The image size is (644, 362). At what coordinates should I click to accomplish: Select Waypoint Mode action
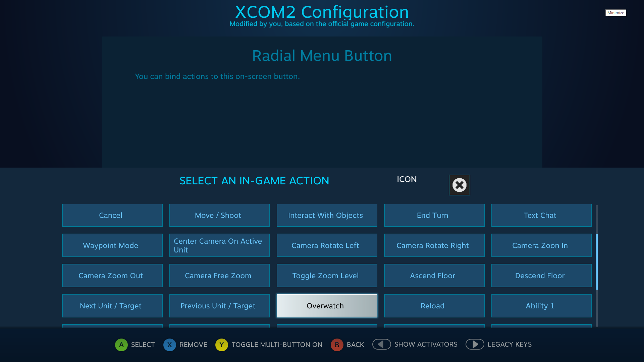click(110, 245)
